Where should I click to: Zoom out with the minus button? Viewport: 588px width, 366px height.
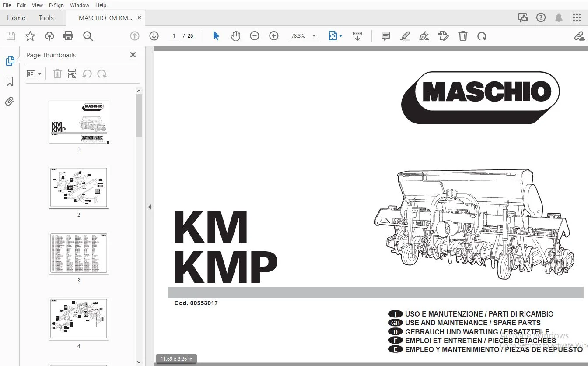click(255, 36)
